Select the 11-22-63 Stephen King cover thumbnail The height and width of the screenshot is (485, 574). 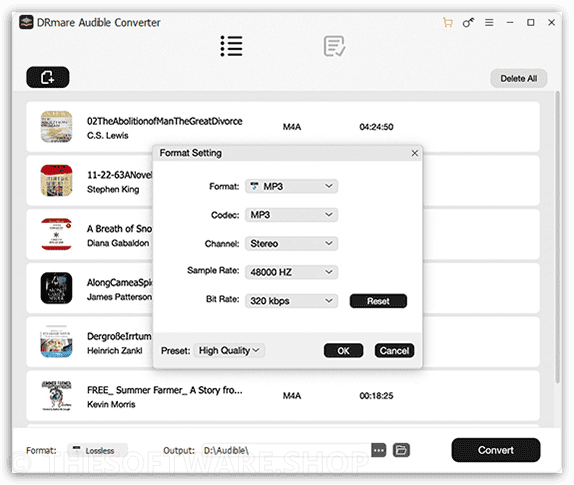56,180
